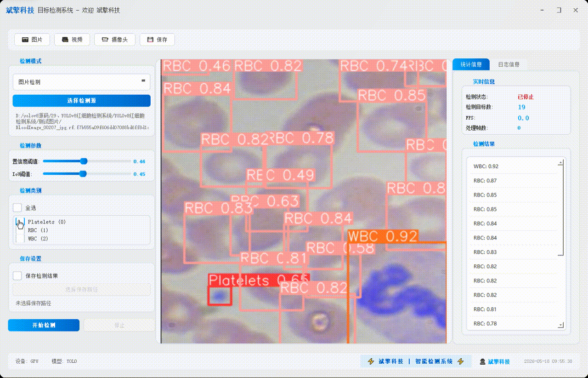Click the IoU threshold value 0.45
588x378 pixels.
[x=139, y=174]
